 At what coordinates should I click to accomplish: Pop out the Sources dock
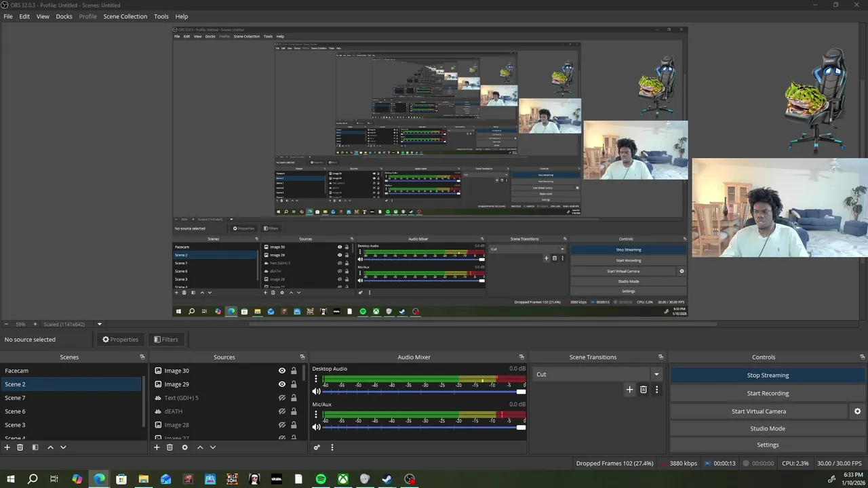302,357
